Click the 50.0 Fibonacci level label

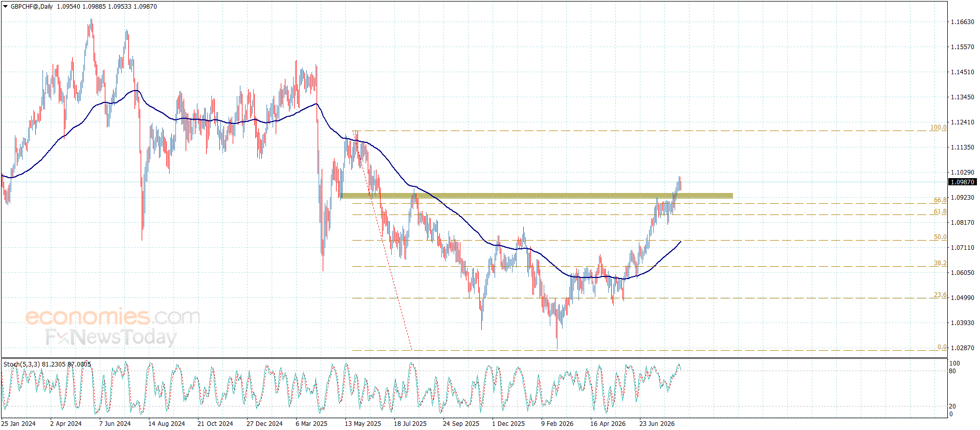pyautogui.click(x=940, y=237)
